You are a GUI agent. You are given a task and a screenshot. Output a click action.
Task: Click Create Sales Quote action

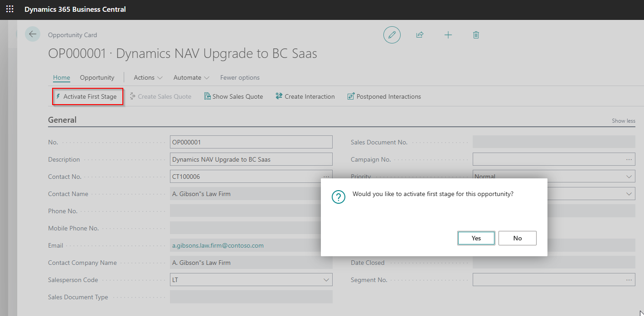point(160,96)
